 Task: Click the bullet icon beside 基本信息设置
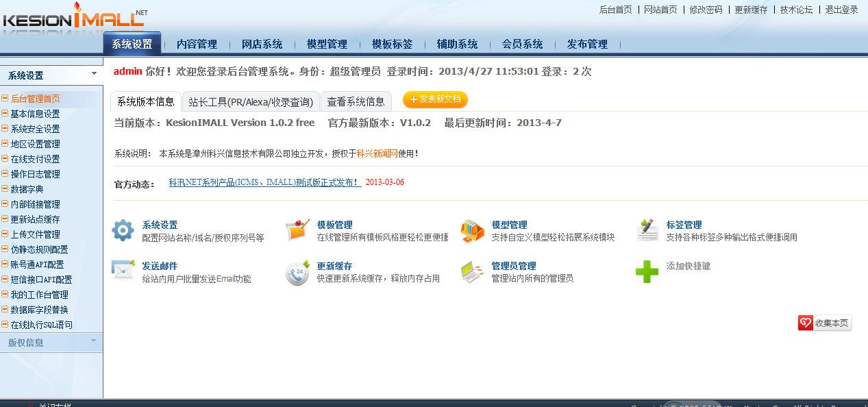[x=5, y=114]
